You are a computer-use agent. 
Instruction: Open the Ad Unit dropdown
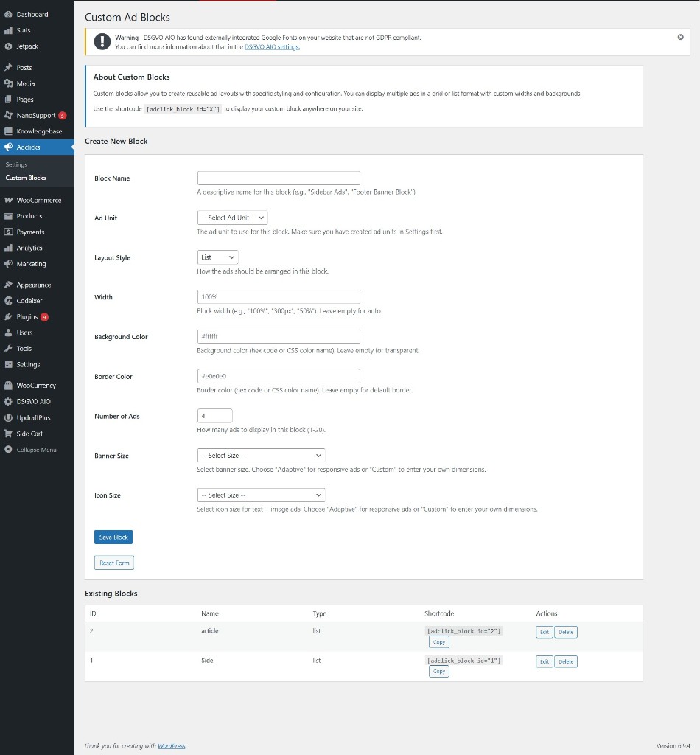232,218
